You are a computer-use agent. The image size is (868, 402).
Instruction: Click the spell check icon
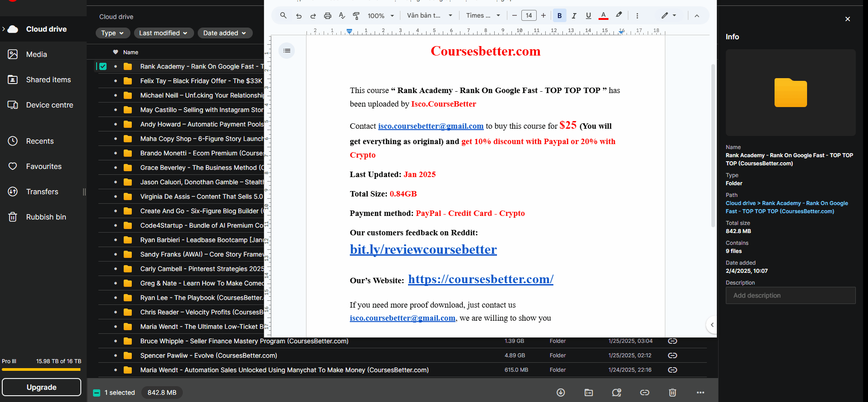coord(342,16)
